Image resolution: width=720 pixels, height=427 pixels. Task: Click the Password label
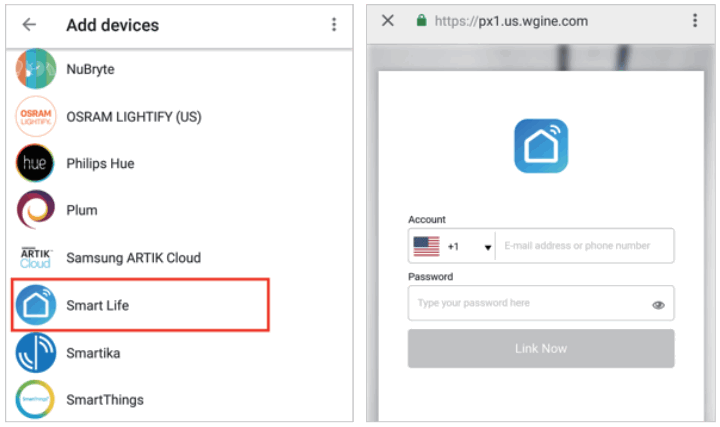(430, 276)
